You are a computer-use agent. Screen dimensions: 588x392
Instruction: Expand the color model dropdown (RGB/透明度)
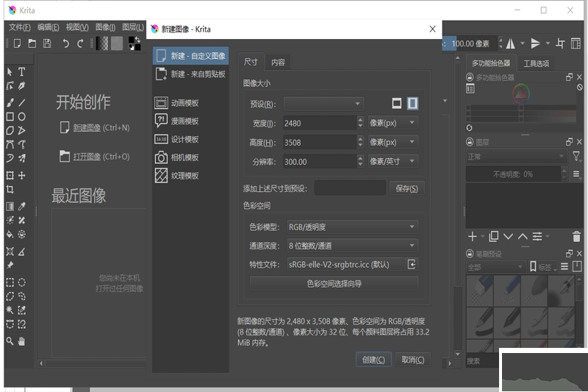tap(352, 227)
